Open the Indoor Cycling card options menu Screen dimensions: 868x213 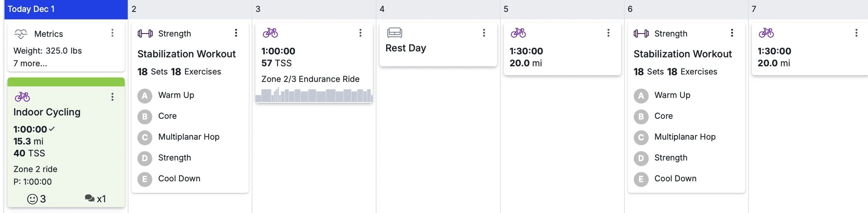pos(112,97)
